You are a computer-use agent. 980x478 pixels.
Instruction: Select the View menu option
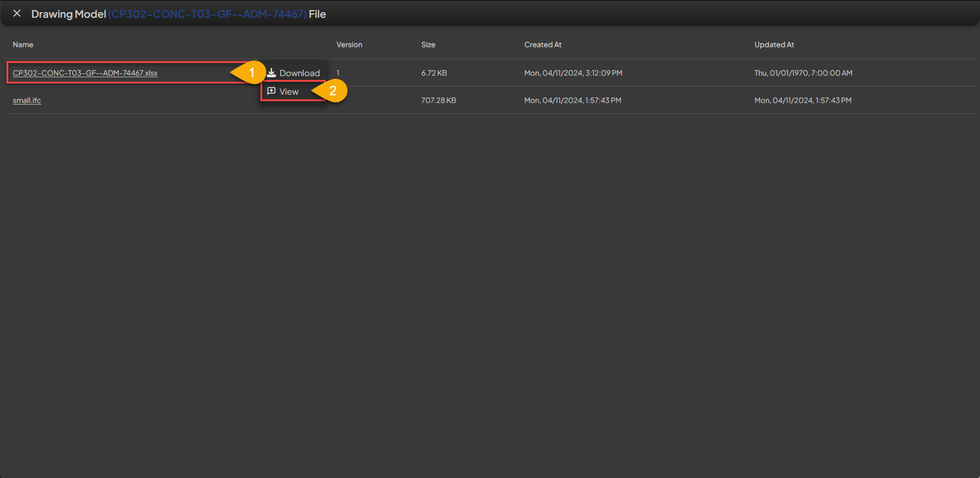[289, 92]
